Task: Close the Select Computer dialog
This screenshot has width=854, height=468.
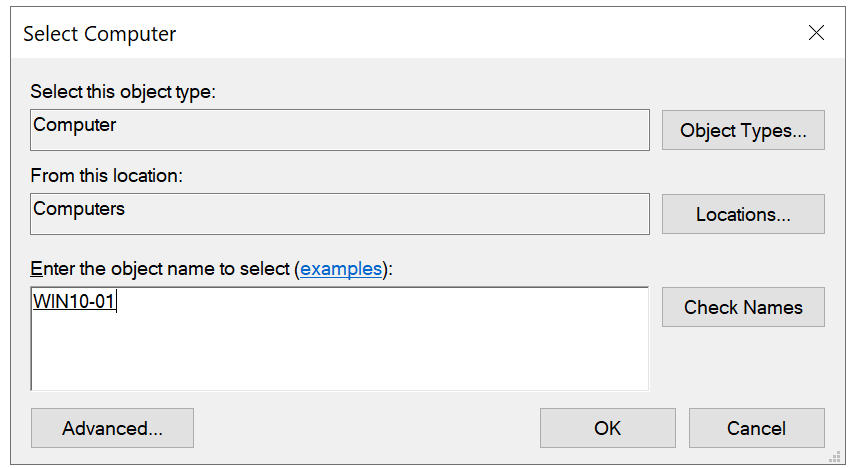Action: pos(816,33)
